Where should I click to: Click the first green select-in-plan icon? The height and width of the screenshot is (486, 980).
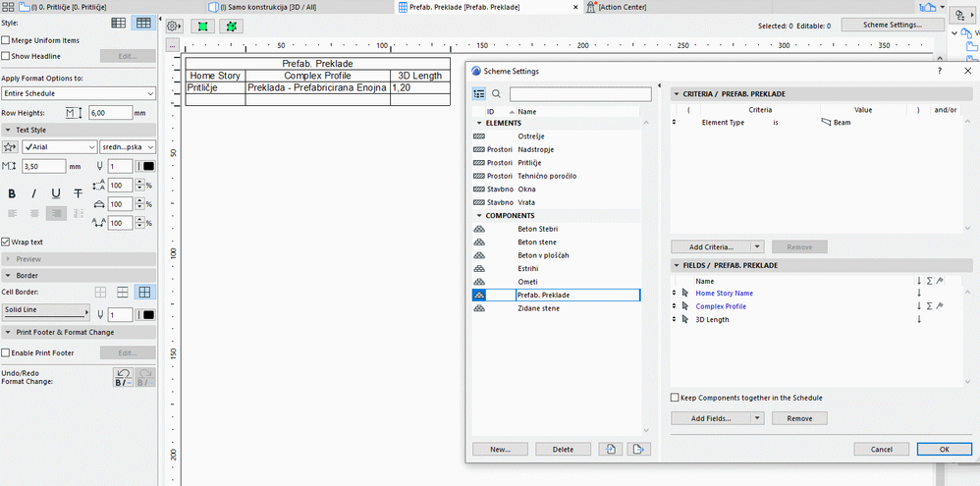click(202, 27)
